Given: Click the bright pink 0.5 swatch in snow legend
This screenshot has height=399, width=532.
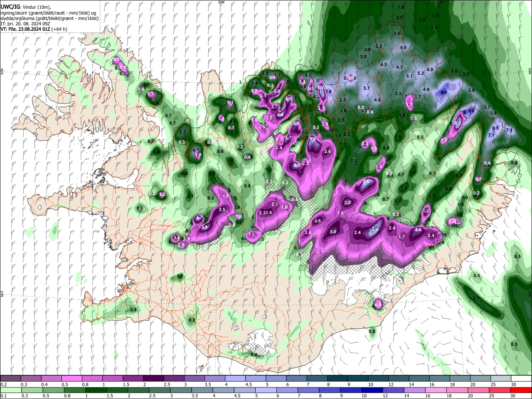Looking at the screenshot, I should pyautogui.click(x=71, y=379).
